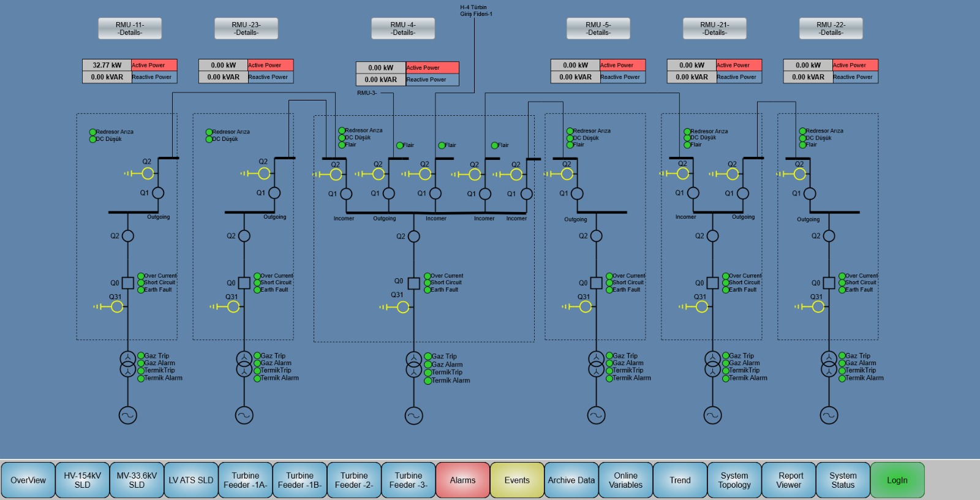The width and height of the screenshot is (980, 500).
Task: Select the Q0 circuit breaker in RMU-4
Action: [413, 283]
